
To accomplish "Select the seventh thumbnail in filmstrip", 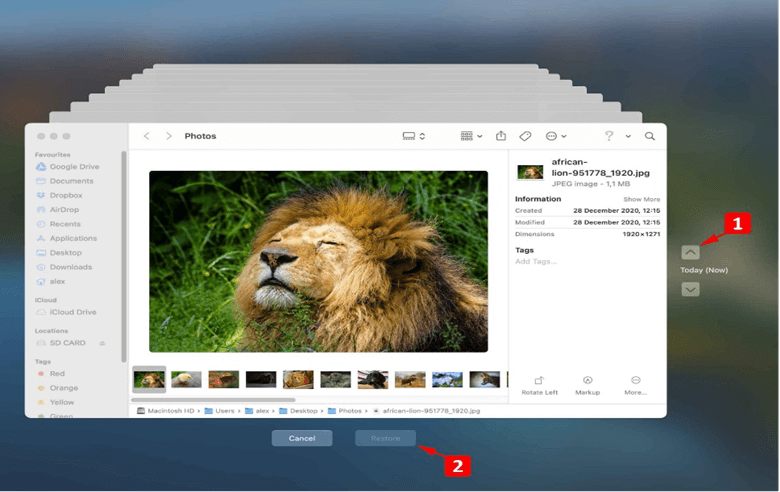I will [x=373, y=380].
